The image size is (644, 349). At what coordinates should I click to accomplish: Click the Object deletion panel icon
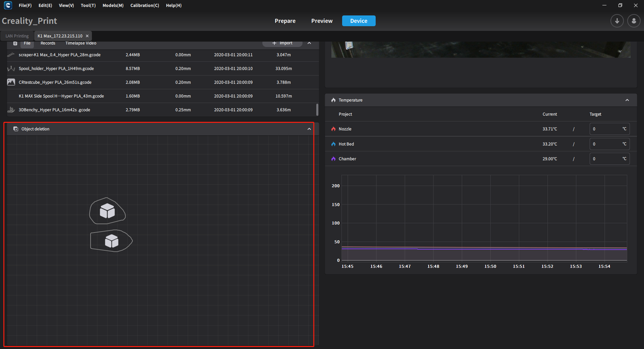pos(16,129)
